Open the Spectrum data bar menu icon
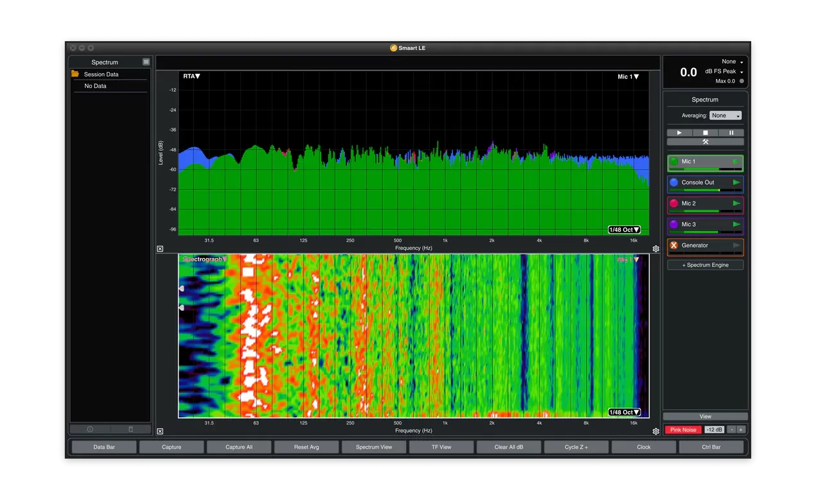This screenshot has width=816, height=504. click(x=146, y=62)
